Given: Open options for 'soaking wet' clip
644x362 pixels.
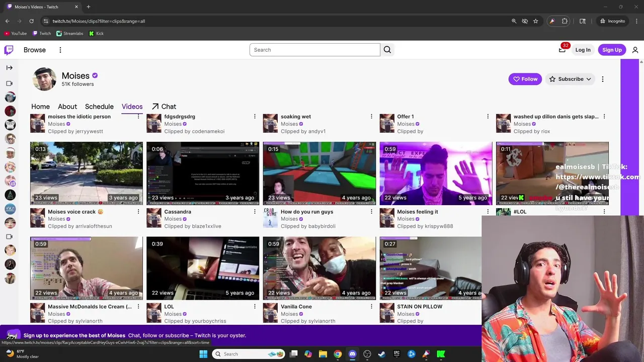Looking at the screenshot, I should tap(371, 116).
